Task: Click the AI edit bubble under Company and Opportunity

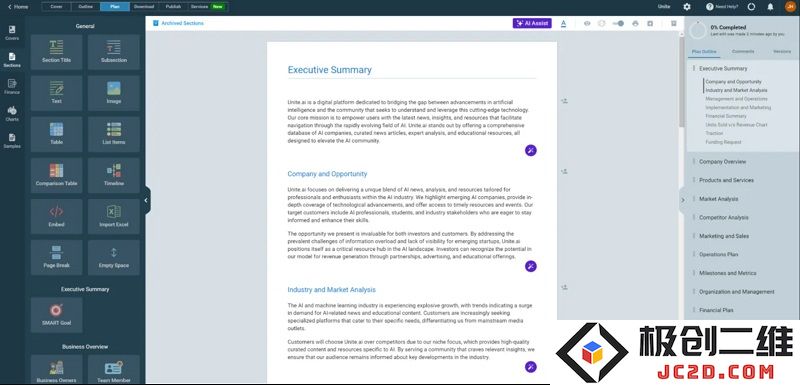Action: tap(531, 266)
